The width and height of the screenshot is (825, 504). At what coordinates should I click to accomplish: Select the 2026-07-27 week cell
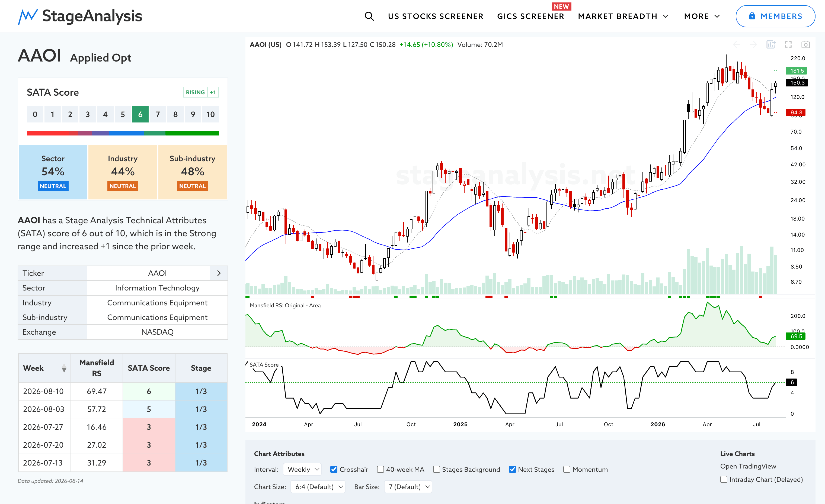[x=44, y=427]
